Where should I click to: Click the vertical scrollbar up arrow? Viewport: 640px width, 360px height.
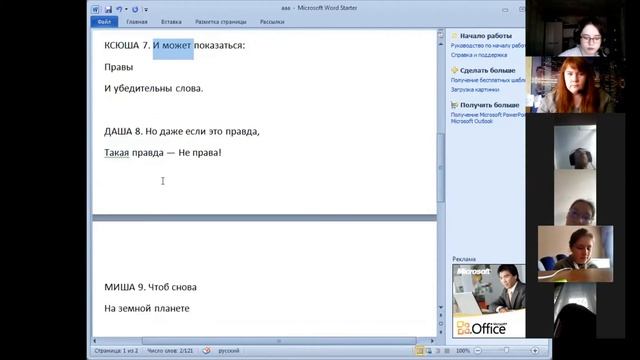(x=441, y=43)
